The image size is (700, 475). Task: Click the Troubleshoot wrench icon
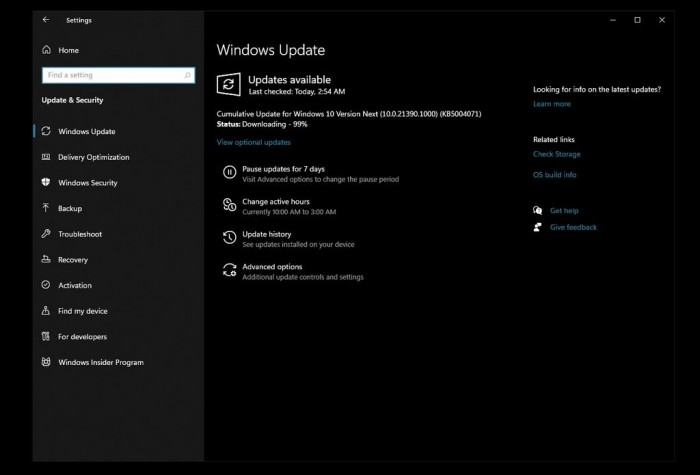[46, 233]
